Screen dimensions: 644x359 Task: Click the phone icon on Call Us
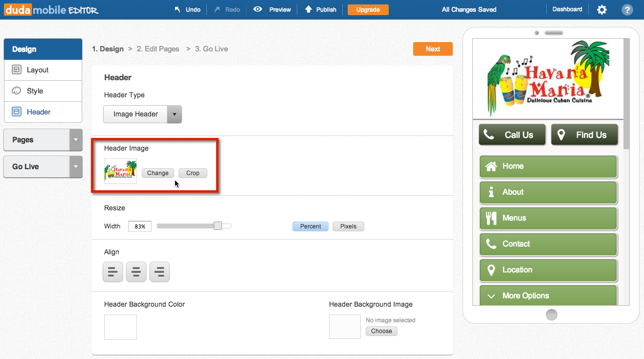[x=489, y=135]
